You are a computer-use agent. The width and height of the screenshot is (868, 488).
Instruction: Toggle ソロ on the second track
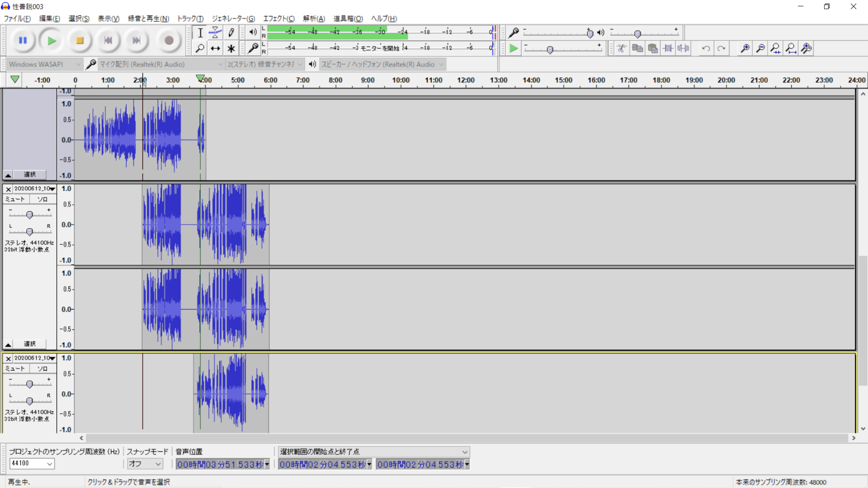(x=42, y=199)
